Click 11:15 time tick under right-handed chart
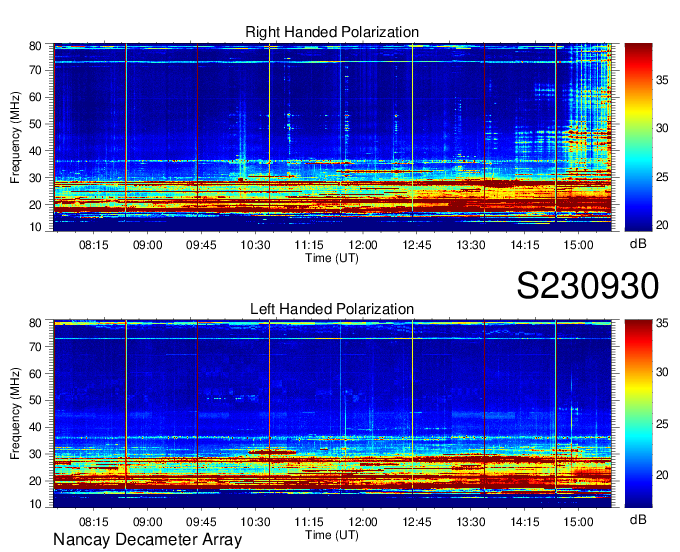The image size is (680, 552). pyautogui.click(x=309, y=245)
